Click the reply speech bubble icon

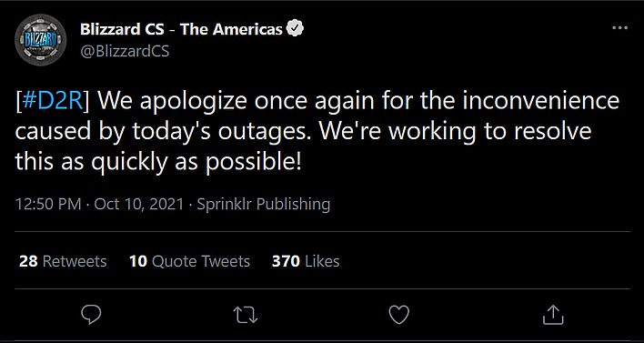[x=91, y=314]
